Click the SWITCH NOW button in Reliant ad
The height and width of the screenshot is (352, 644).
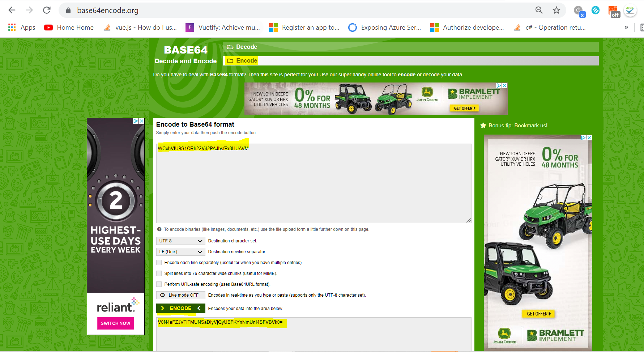(x=115, y=323)
